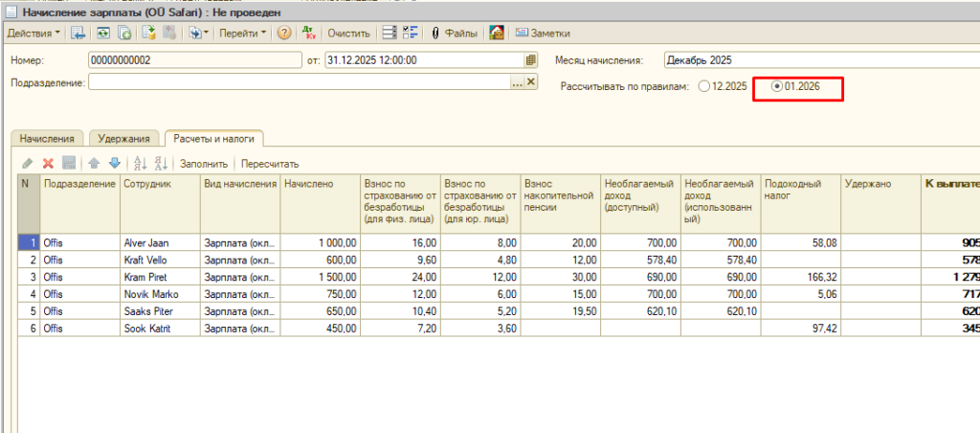The height and width of the screenshot is (433, 980).
Task: Click the Очистить toolbar button
Action: tap(348, 33)
